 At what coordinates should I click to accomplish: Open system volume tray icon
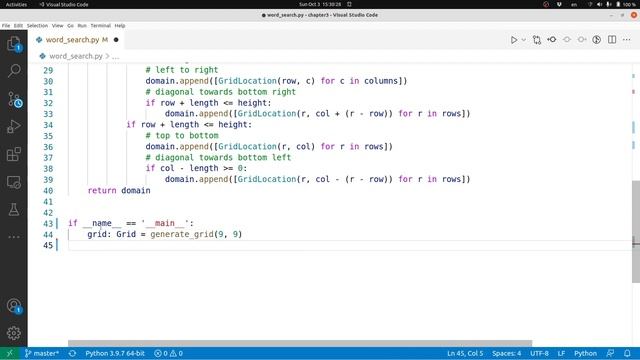pyautogui.click(x=599, y=4)
